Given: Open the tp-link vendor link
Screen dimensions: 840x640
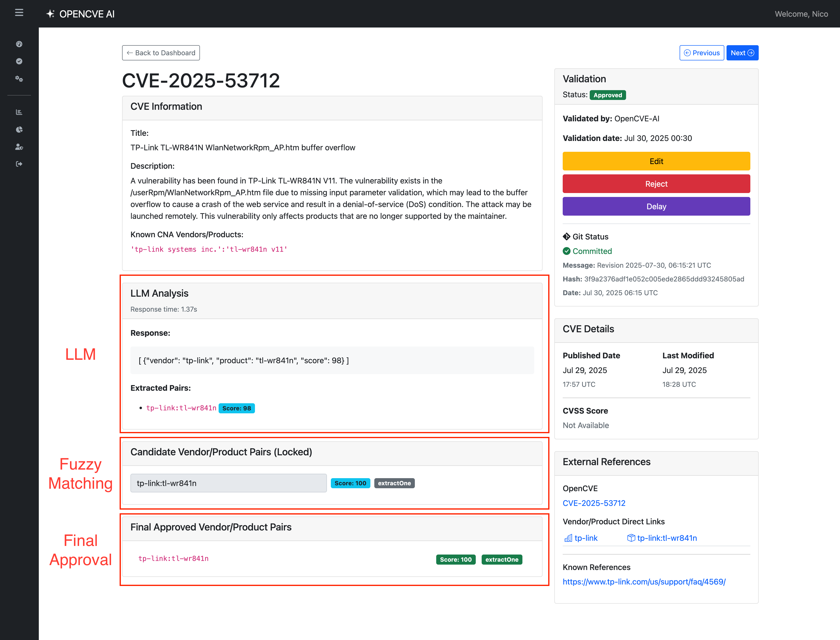Looking at the screenshot, I should [586, 538].
